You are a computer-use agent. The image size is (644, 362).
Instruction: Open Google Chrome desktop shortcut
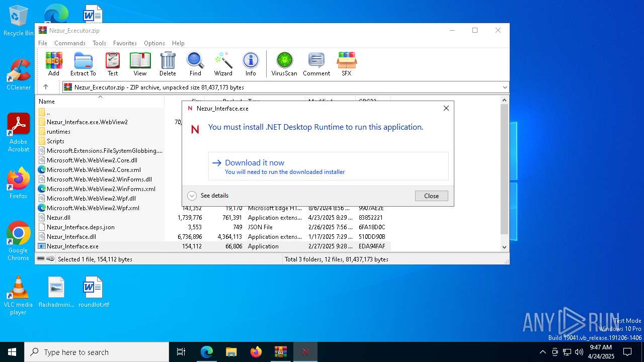(x=19, y=241)
